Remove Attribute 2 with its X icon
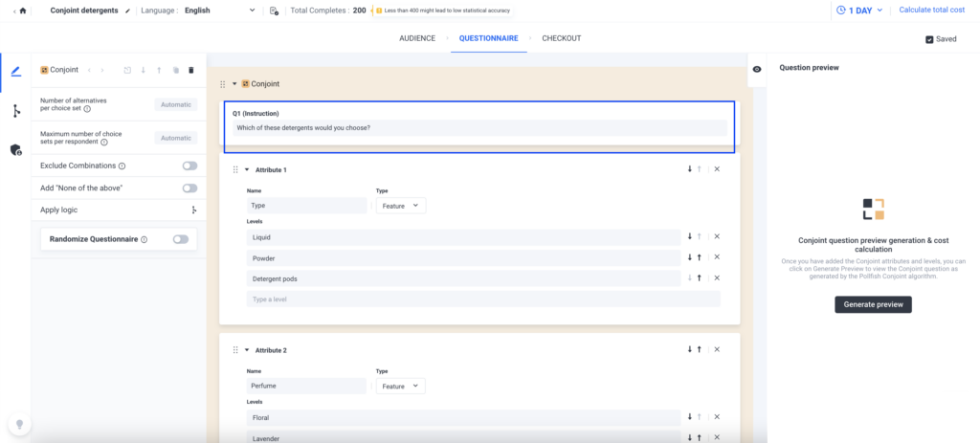Image resolution: width=980 pixels, height=443 pixels. 717,350
